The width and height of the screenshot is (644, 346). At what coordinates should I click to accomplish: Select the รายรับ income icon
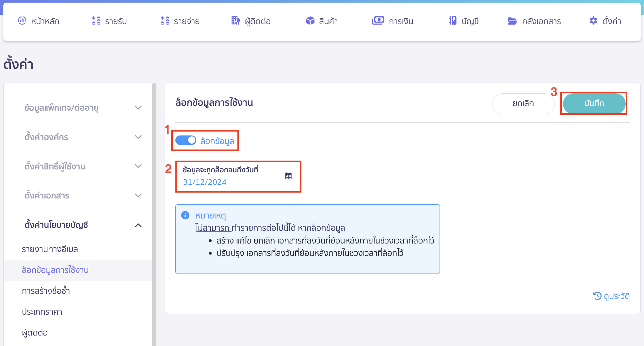96,21
